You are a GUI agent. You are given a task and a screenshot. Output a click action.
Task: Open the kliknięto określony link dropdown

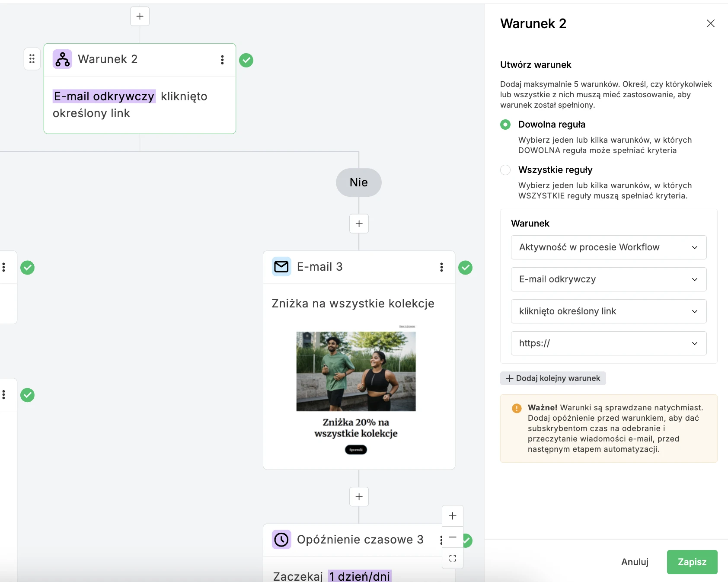[608, 311]
